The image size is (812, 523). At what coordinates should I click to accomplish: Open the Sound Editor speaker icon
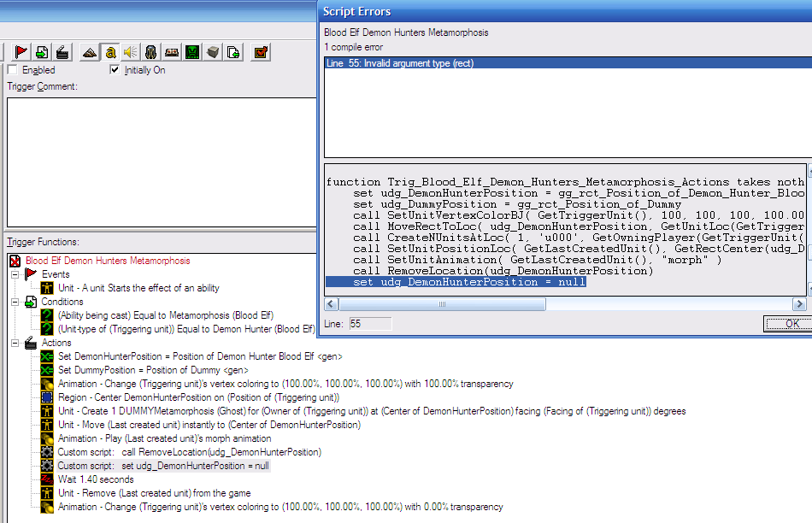(x=131, y=52)
